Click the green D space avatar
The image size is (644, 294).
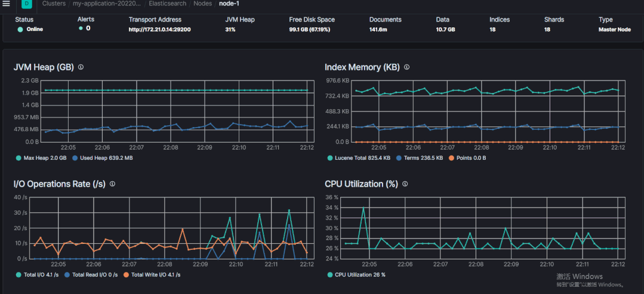(27, 4)
